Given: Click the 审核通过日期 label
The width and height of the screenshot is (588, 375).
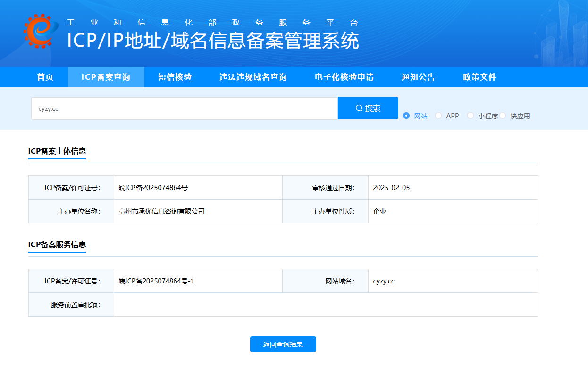Looking at the screenshot, I should click(333, 188).
